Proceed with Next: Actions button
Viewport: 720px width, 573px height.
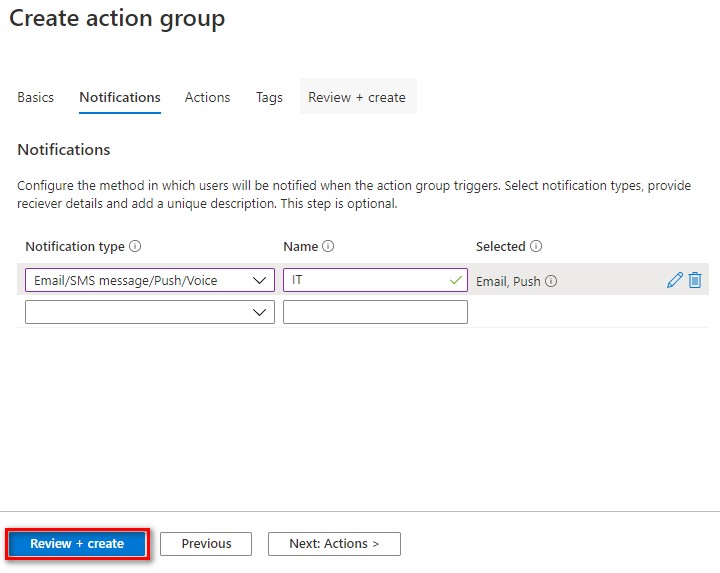334,544
